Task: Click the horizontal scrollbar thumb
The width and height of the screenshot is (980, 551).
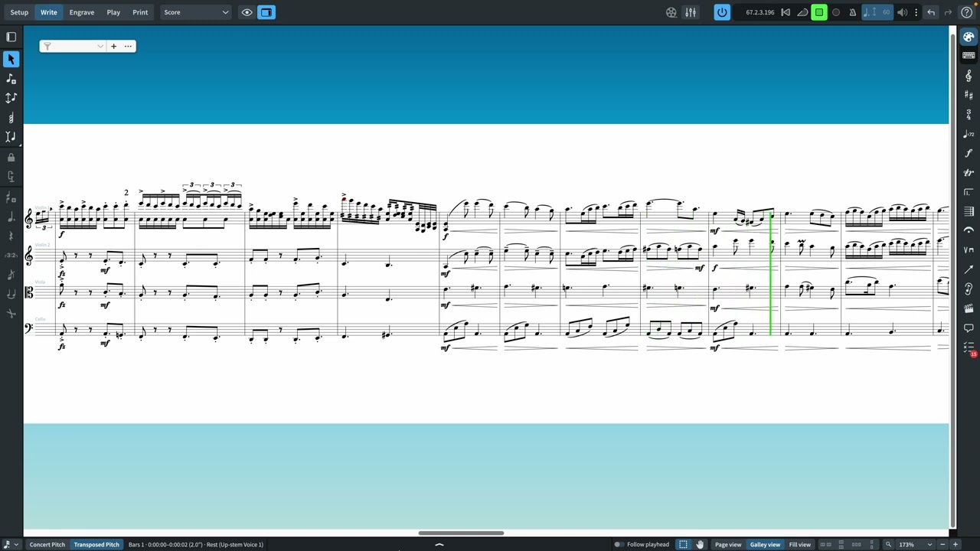Action: tap(461, 533)
